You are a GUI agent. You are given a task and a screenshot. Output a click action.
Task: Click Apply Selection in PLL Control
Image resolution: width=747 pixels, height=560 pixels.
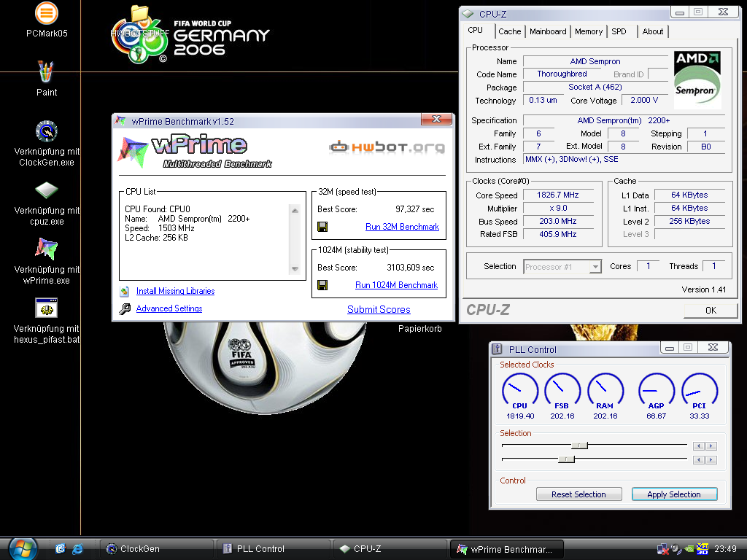[674, 494]
